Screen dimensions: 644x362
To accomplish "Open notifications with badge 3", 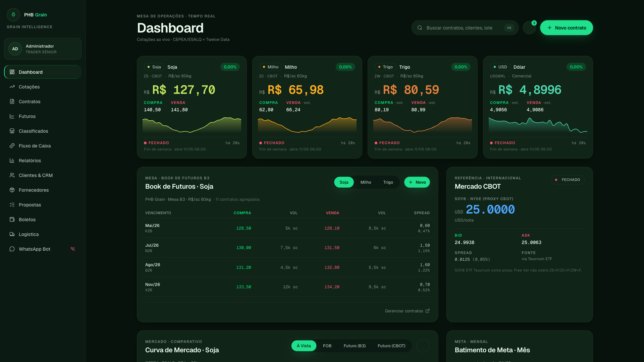I will point(530,28).
